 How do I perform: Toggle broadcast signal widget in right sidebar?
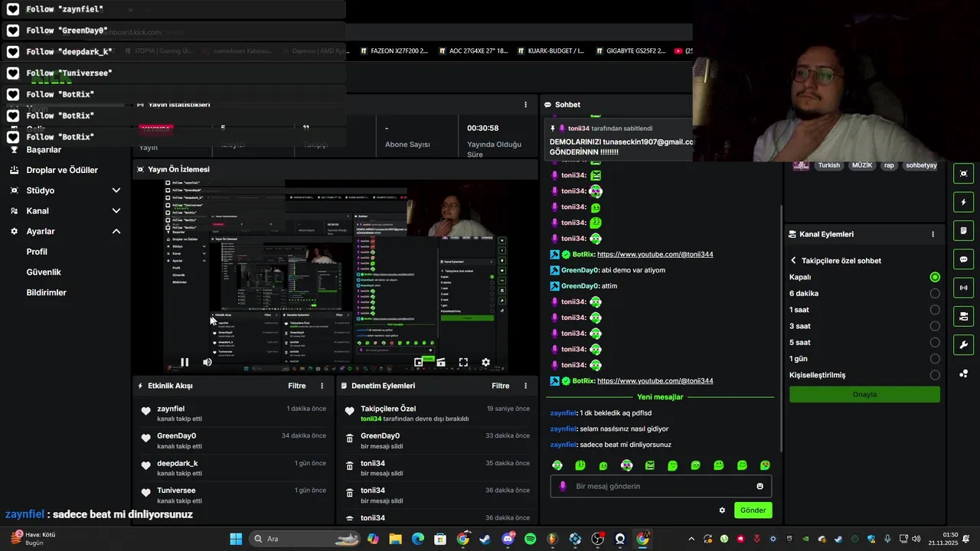[963, 288]
